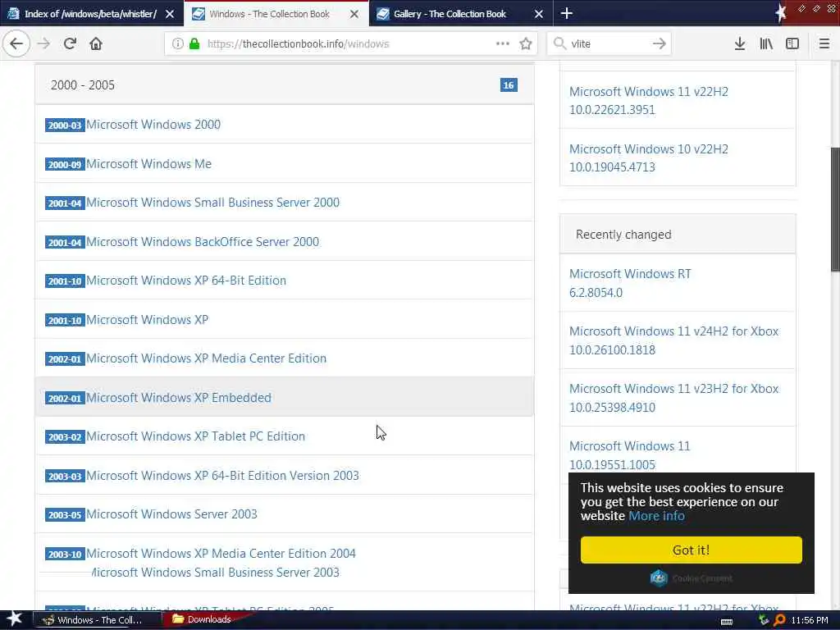
Task: Click the keyboard tray icon
Action: tap(727, 621)
